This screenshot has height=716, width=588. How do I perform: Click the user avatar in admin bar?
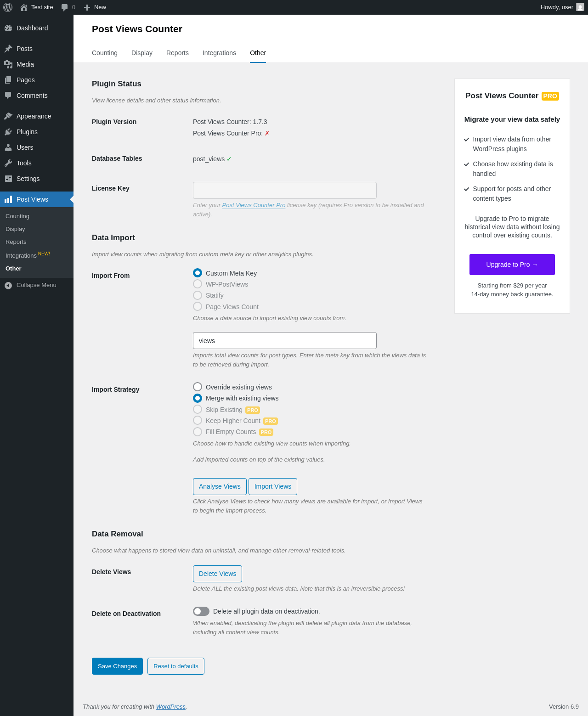580,7
